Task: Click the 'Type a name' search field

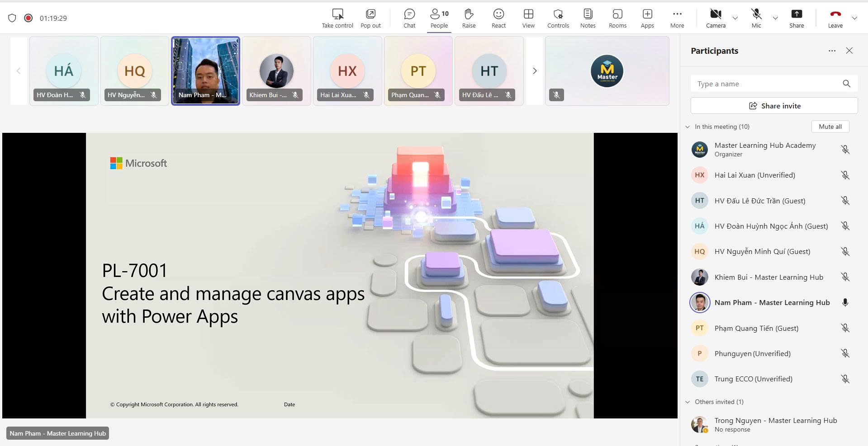Action: [x=767, y=84]
